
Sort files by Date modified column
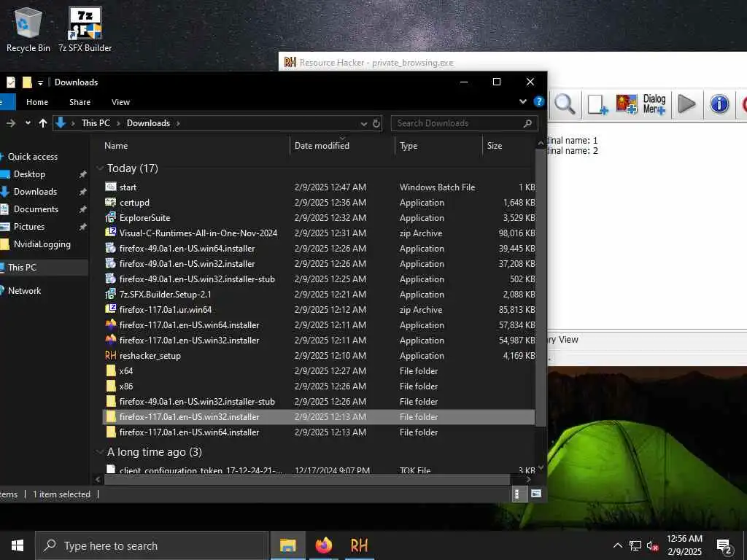342,146
